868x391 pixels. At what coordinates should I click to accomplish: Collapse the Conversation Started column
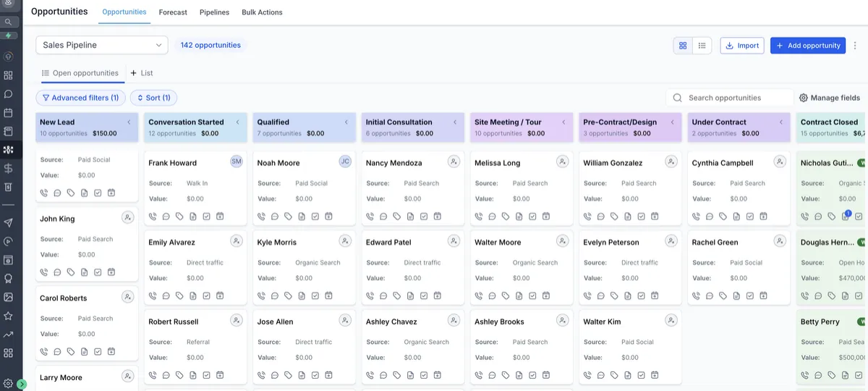238,122
